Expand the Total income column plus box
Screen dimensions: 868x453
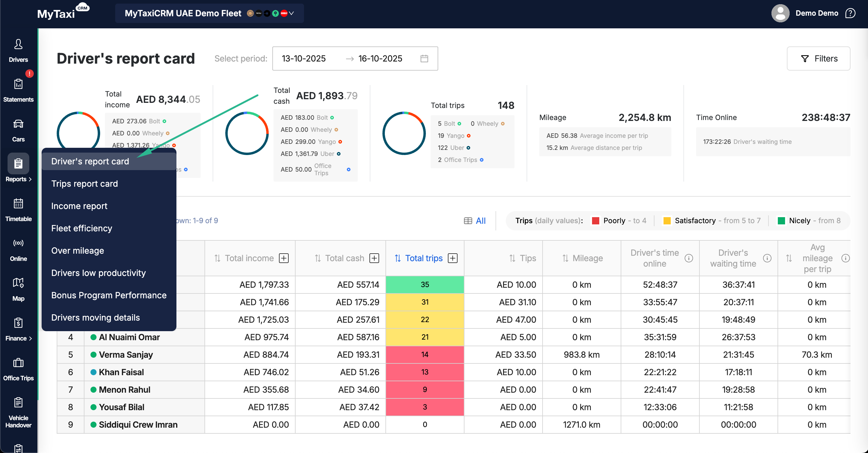pos(284,258)
